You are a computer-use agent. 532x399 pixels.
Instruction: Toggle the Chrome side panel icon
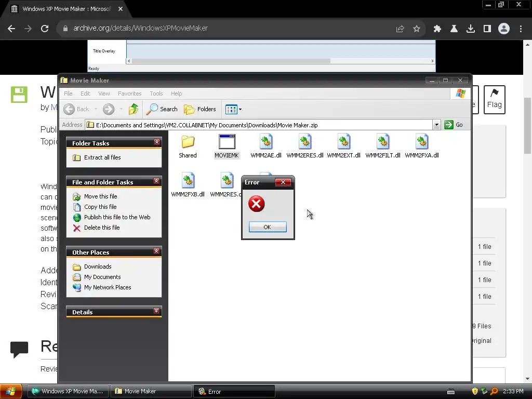487,29
